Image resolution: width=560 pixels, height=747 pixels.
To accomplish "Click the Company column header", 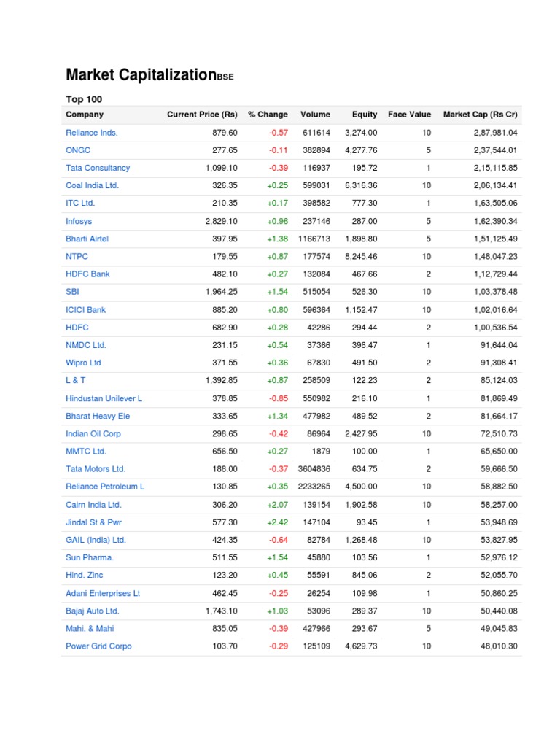I will [85, 115].
